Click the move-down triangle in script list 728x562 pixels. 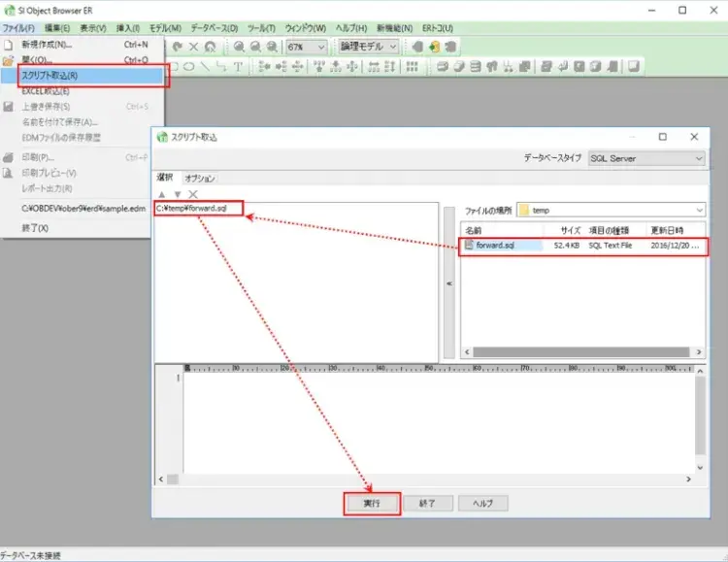(178, 194)
